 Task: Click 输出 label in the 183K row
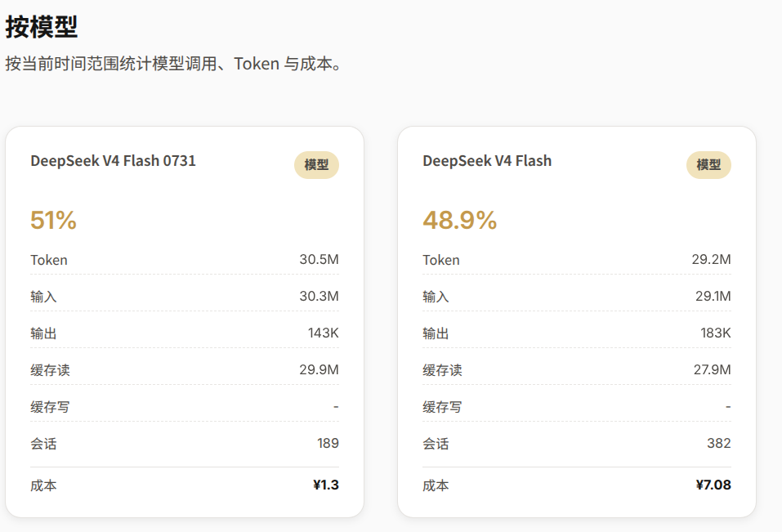436,333
